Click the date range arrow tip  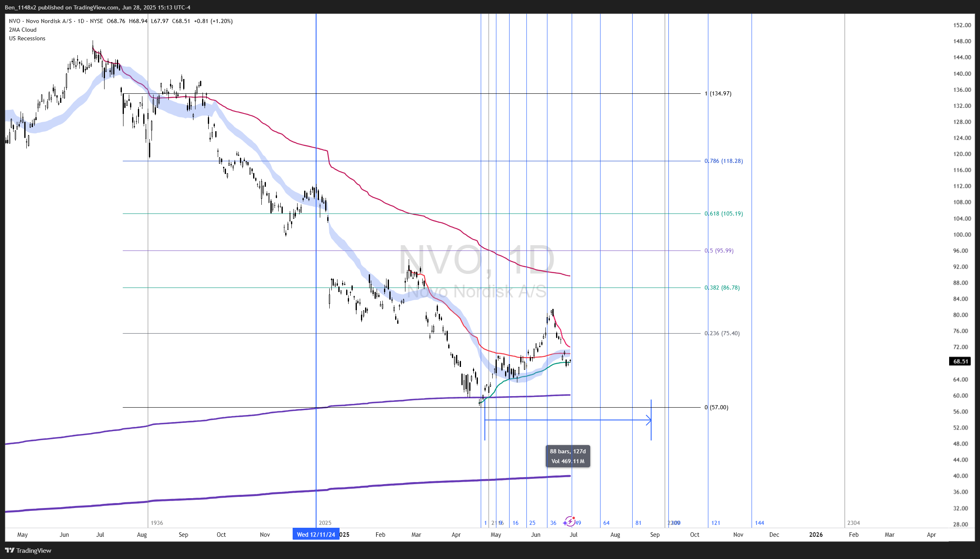649,420
